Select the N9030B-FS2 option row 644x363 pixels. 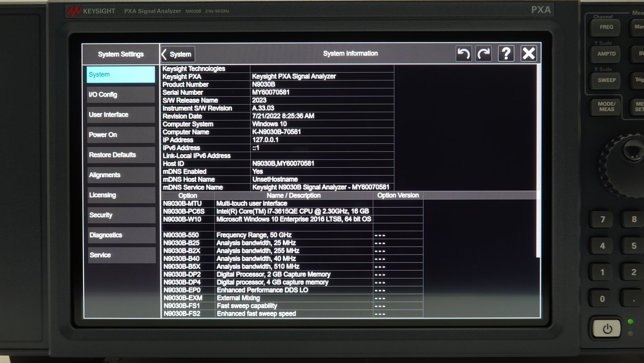click(292, 313)
